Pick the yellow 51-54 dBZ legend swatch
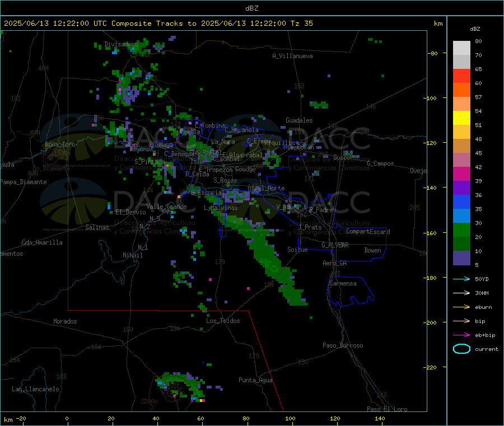This screenshot has height=426, width=504. 461,118
